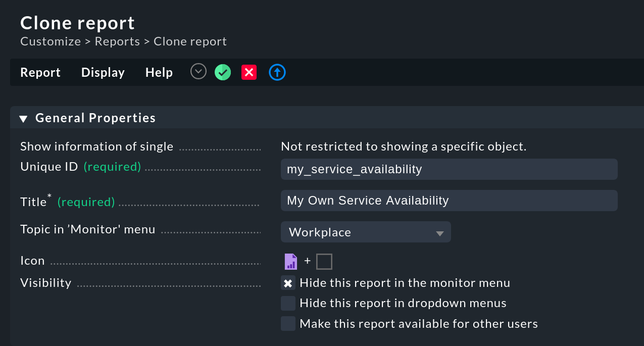This screenshot has height=346, width=644.
Task: Check Make this report available for other users
Action: tap(288, 323)
